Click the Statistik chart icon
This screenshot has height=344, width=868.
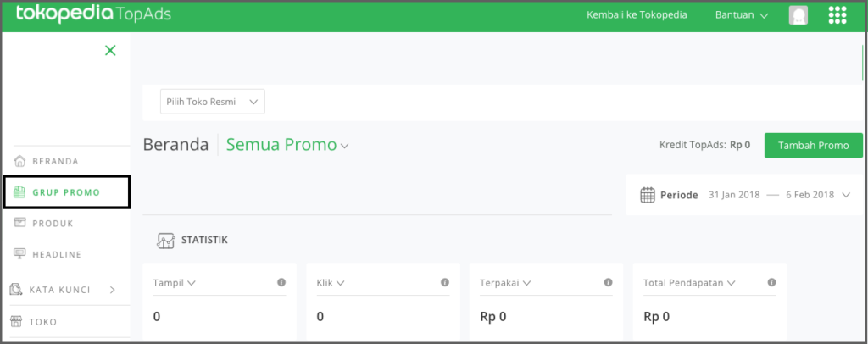[x=166, y=241]
